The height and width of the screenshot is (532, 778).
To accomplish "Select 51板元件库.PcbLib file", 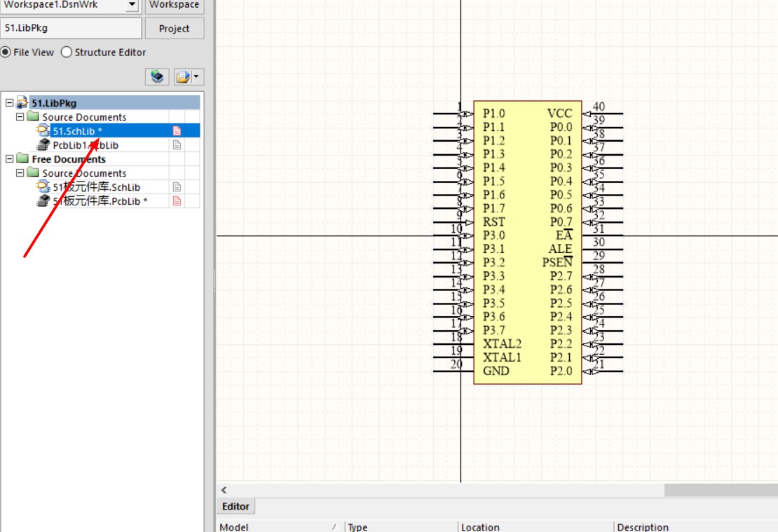I will coord(100,201).
